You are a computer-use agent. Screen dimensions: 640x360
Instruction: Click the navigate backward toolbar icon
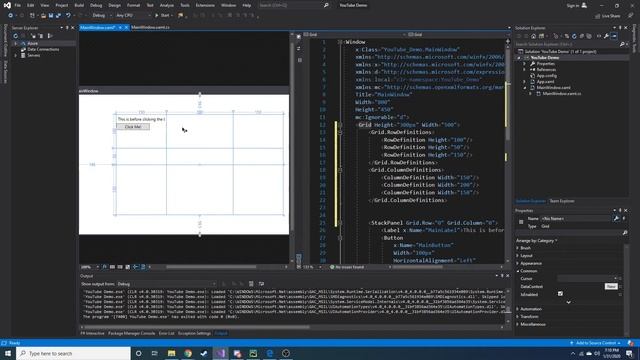click(11, 16)
